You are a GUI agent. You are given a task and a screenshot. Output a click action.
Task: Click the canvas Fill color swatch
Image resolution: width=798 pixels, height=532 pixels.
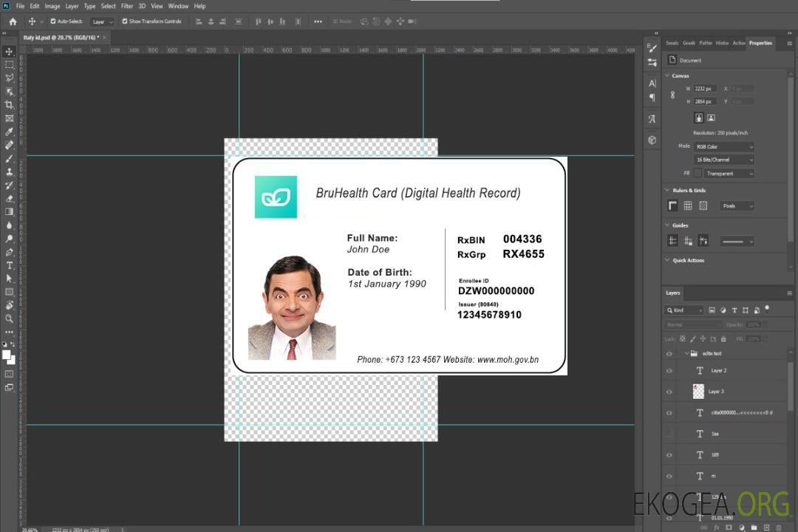(x=698, y=174)
